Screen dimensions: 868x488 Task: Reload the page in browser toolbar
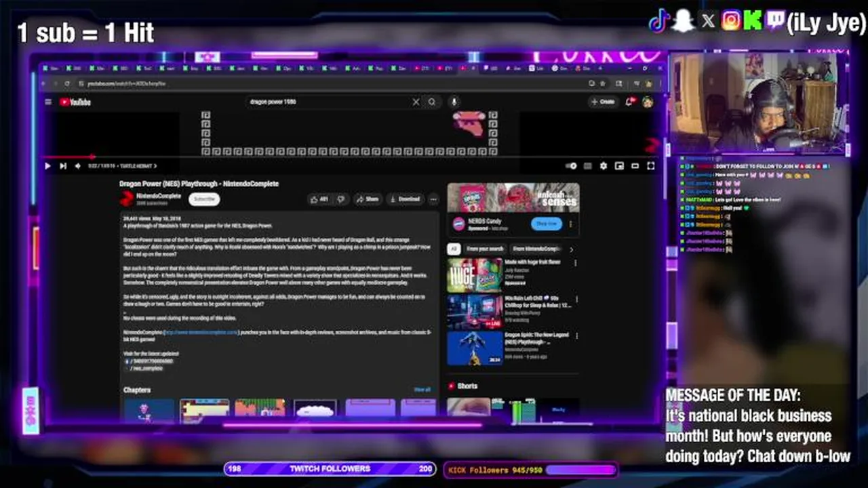[x=66, y=83]
